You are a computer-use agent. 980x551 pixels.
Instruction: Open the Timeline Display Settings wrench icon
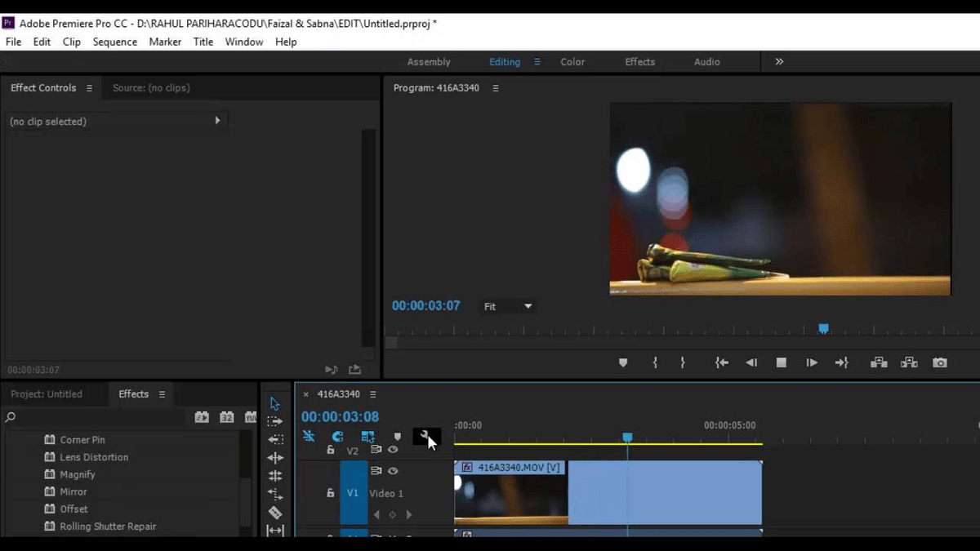[x=425, y=435]
